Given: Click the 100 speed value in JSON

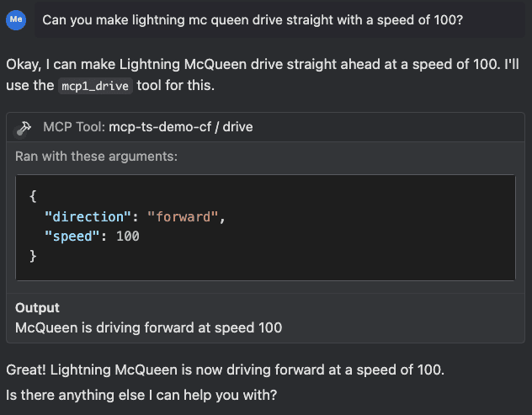Looking at the screenshot, I should (128, 237).
